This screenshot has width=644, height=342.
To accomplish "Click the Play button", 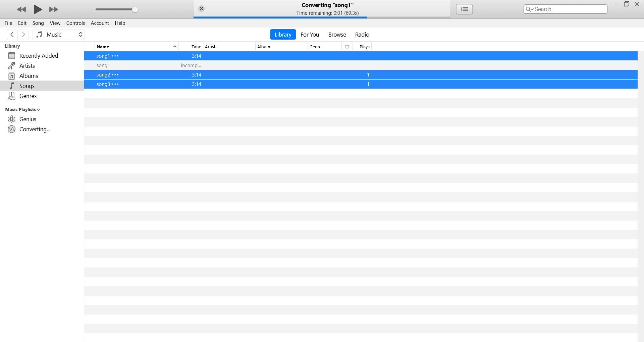I will (38, 9).
